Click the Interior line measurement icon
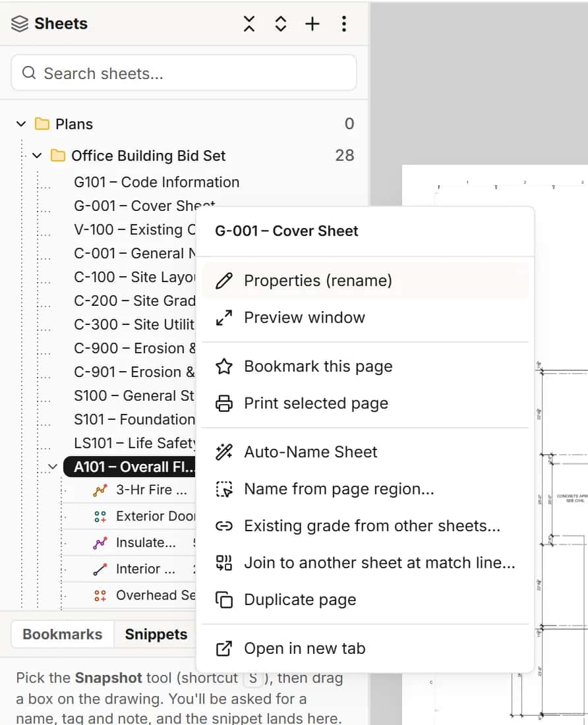 [x=100, y=569]
